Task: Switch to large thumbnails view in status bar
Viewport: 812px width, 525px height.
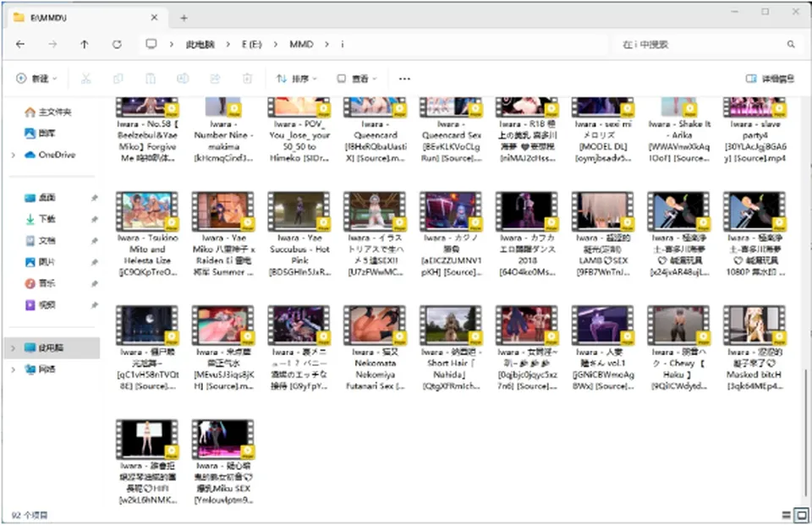Action: point(802,515)
